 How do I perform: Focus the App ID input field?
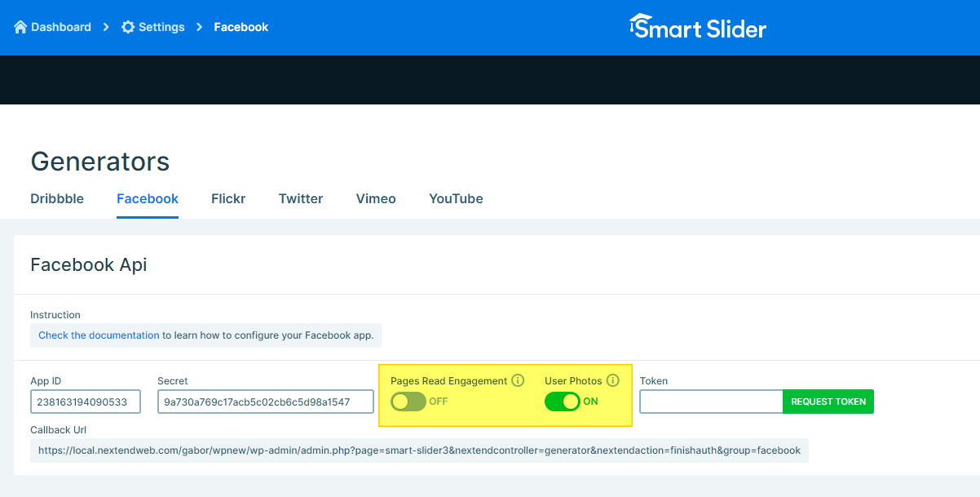pyautogui.click(x=86, y=402)
